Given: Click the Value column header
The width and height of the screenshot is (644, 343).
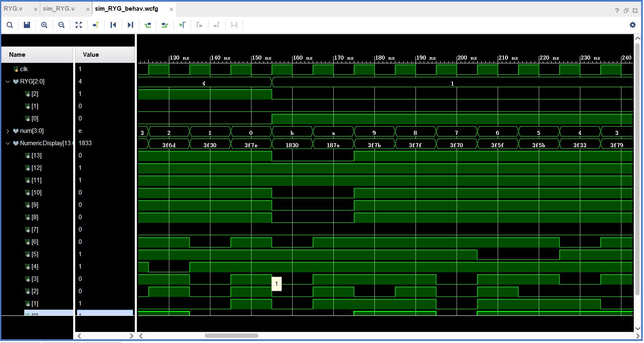Looking at the screenshot, I should (105, 55).
